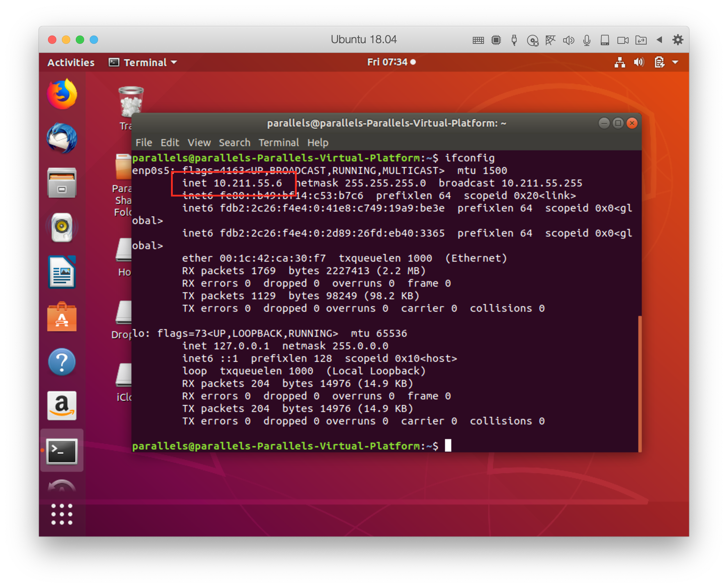Viewport: 728px width, 588px height.
Task: Expand the Ubuntu system menu arrow
Action: pyautogui.click(x=675, y=62)
